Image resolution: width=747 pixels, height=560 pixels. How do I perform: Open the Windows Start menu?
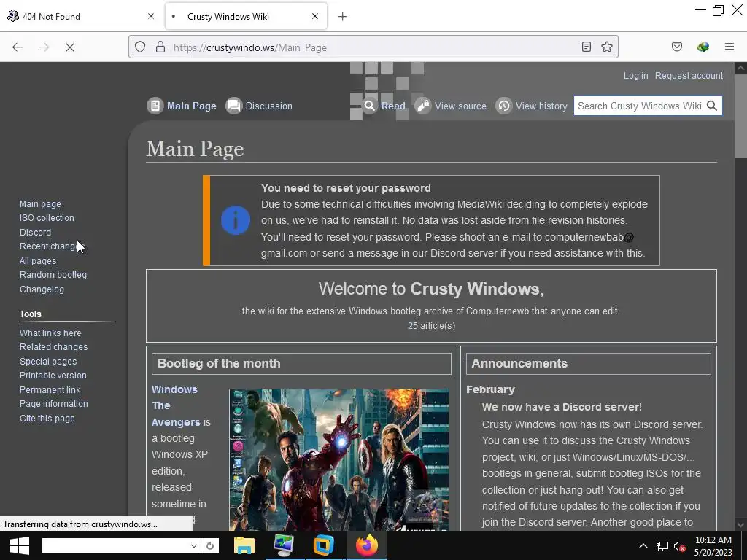click(x=19, y=545)
